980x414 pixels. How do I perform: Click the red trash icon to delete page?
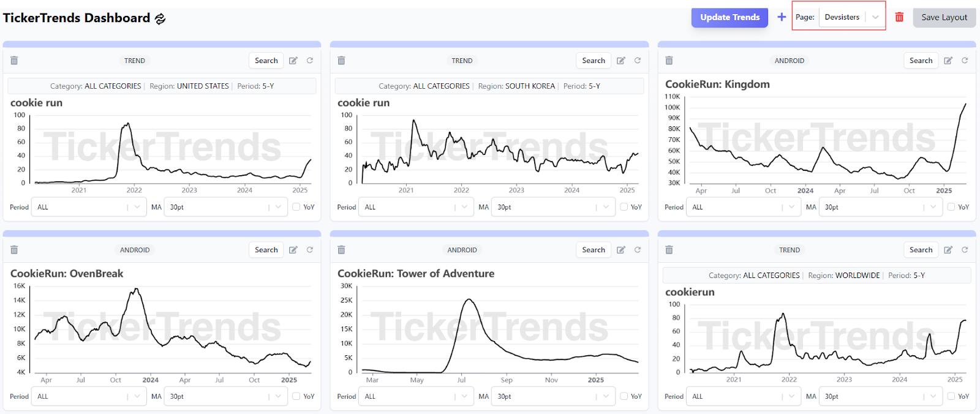coord(899,17)
